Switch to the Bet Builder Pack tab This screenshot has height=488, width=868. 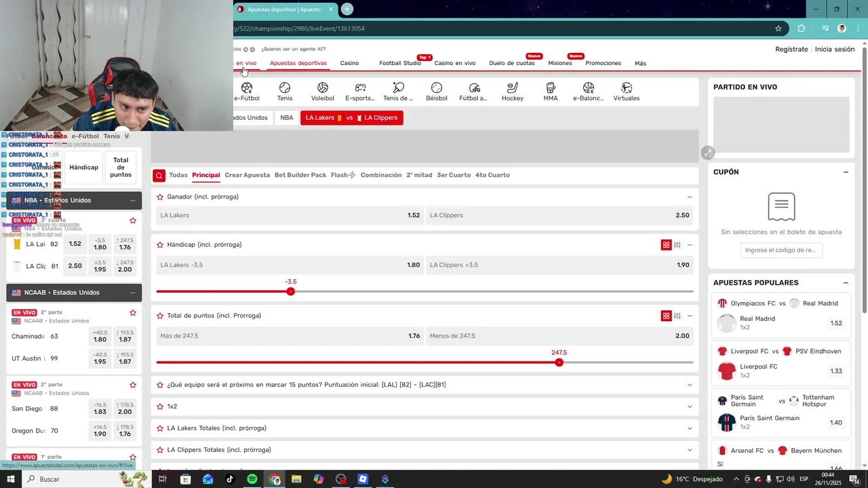300,175
